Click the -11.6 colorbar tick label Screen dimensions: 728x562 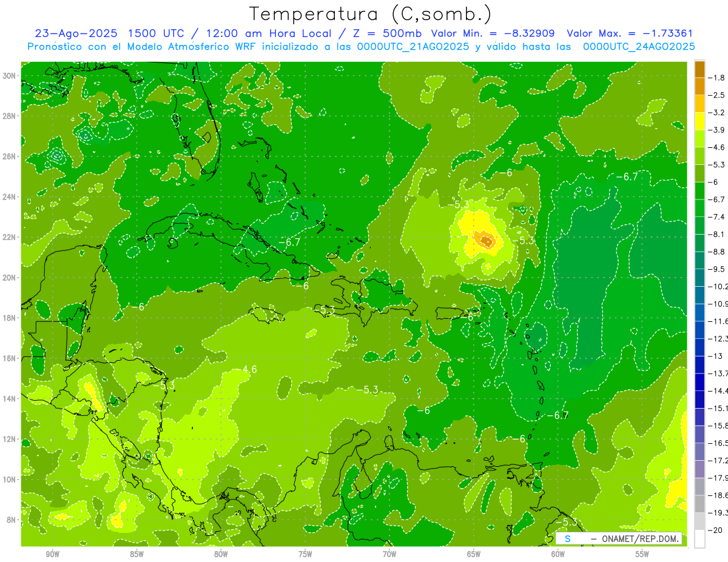719,321
